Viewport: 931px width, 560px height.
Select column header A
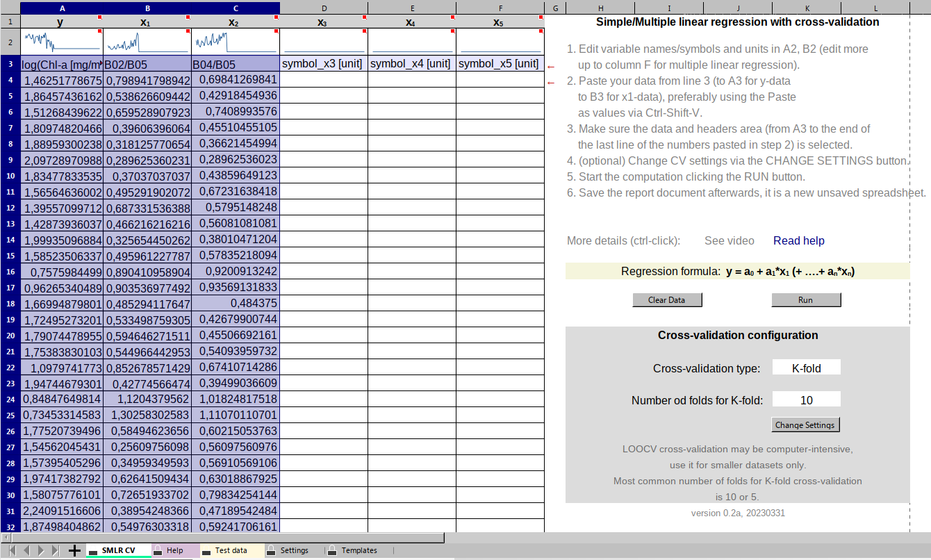pyautogui.click(x=62, y=8)
